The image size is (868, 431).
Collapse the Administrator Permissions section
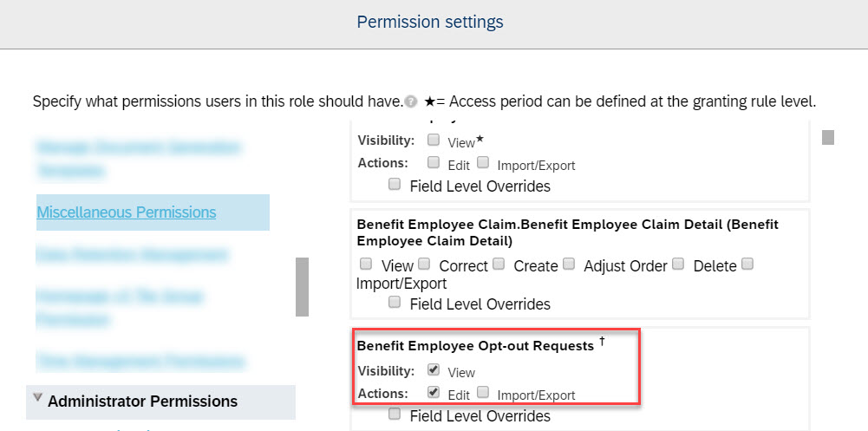coord(37,396)
